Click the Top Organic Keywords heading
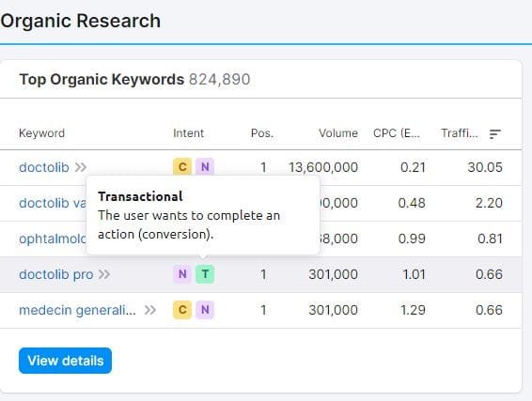Image resolution: width=532 pixels, height=401 pixels. [x=102, y=80]
